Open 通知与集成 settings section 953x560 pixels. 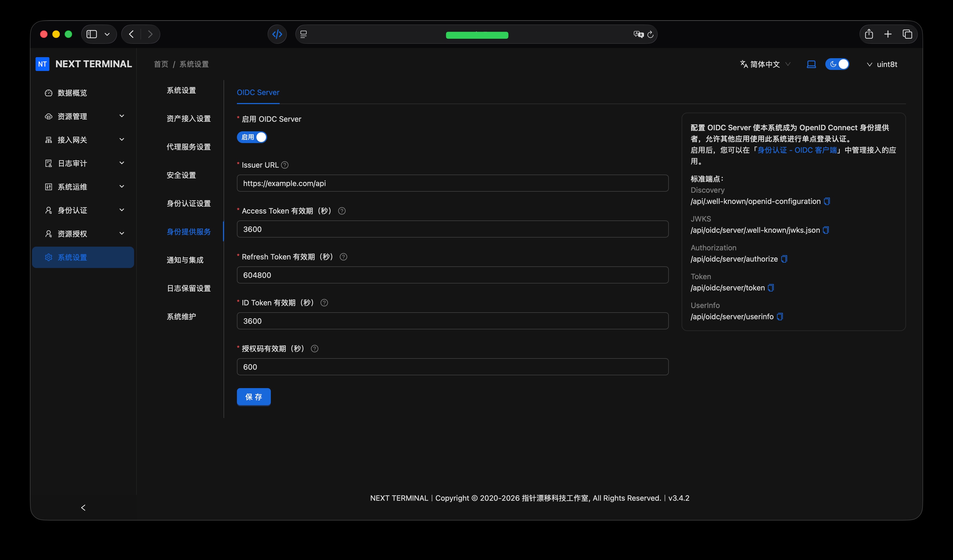tap(185, 260)
